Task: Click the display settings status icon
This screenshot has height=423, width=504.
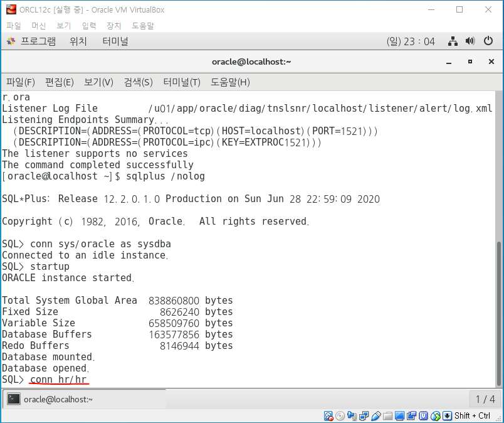Action: pos(399,416)
